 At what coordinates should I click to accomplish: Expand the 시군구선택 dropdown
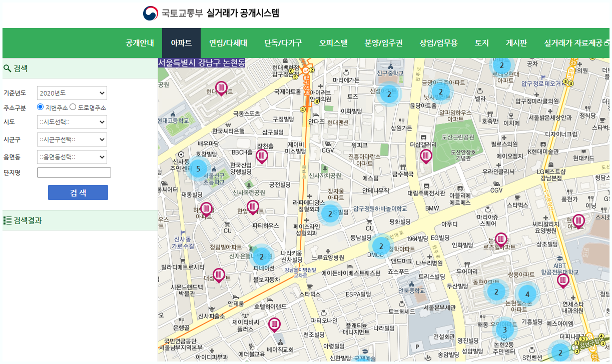(x=72, y=139)
